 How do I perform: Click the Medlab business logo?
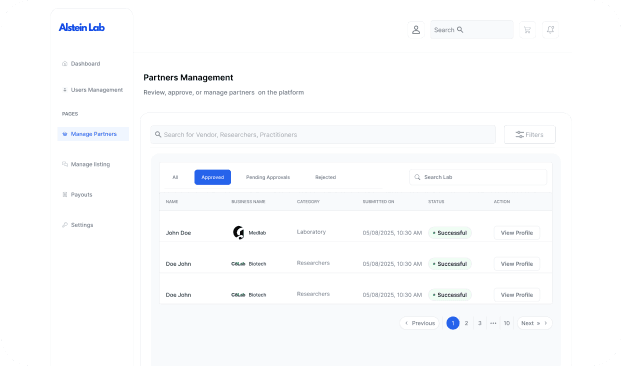[238, 232]
